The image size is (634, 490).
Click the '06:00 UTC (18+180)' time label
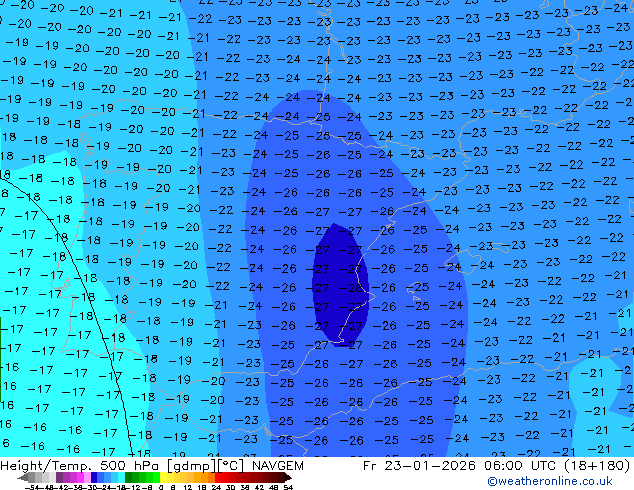click(556, 466)
